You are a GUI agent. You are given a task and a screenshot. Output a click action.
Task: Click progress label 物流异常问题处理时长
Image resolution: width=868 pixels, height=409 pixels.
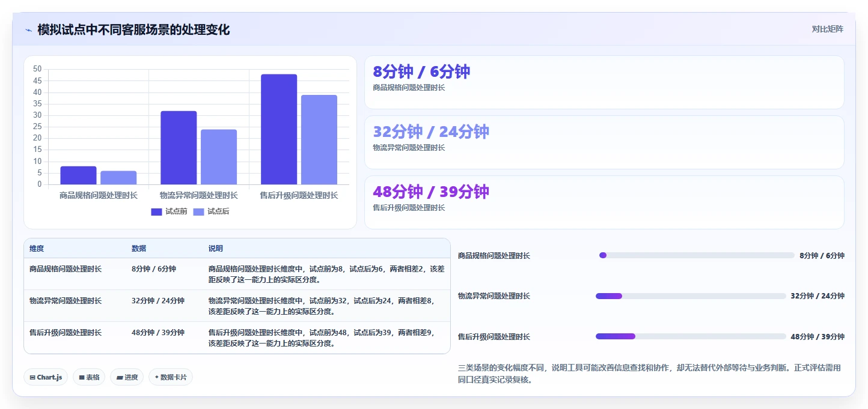[x=494, y=296]
